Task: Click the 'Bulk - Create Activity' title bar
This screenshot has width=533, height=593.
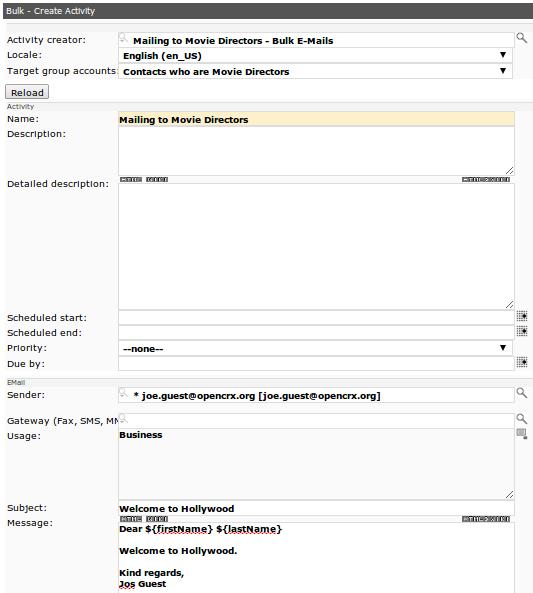Action: [x=268, y=11]
